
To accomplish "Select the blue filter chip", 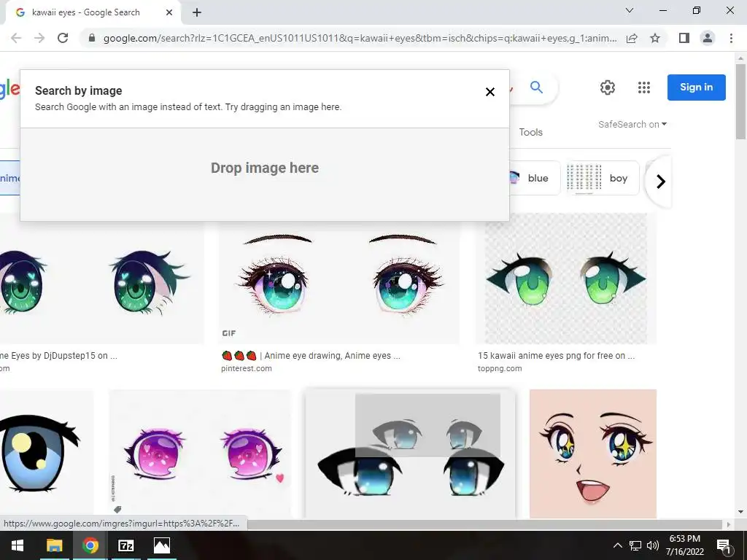I will pyautogui.click(x=535, y=178).
